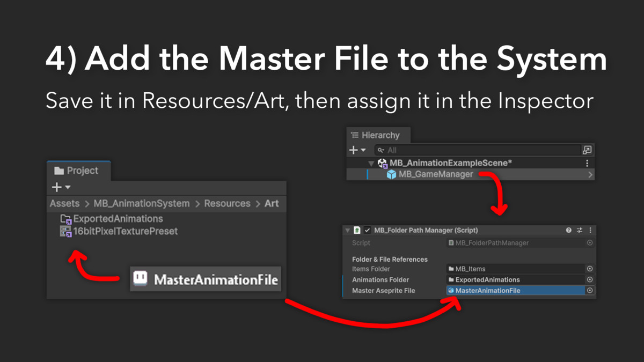Click the component help question mark icon

click(x=569, y=230)
